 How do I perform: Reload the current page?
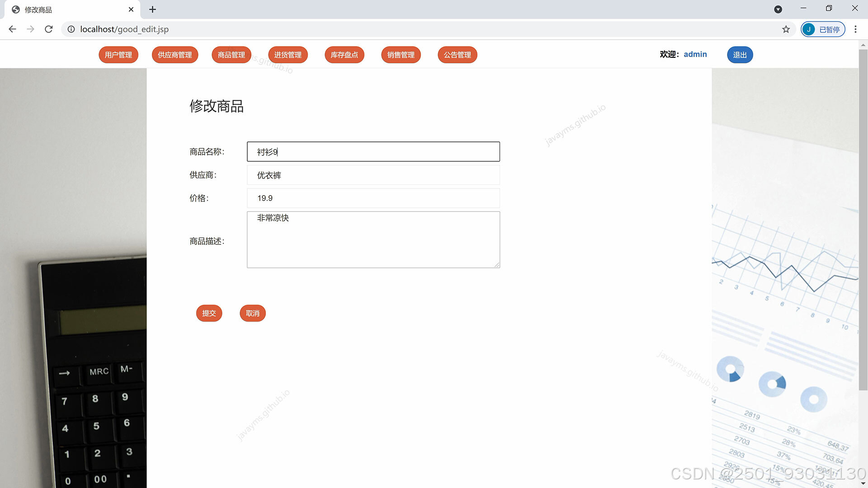tap(49, 29)
